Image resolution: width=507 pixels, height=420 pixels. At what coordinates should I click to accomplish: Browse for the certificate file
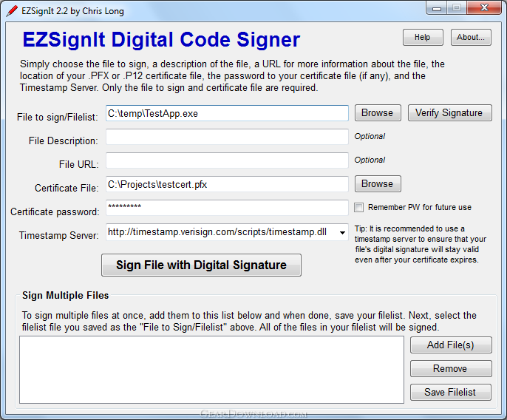378,184
